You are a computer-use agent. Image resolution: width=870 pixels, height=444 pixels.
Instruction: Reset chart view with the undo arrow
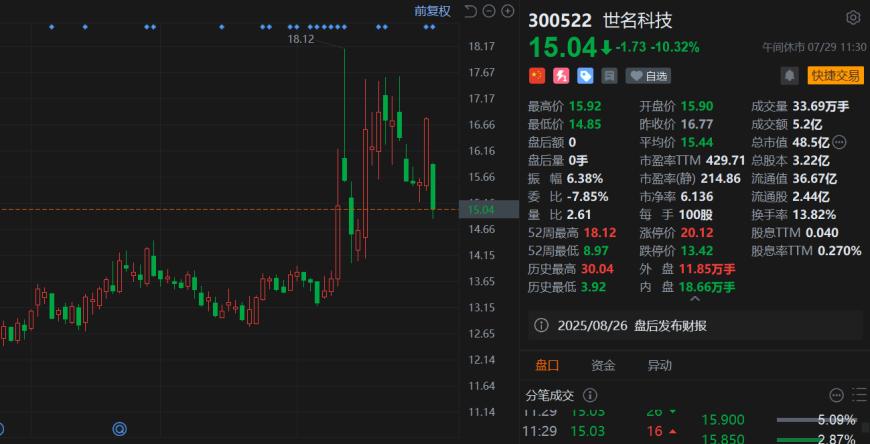tap(470, 11)
